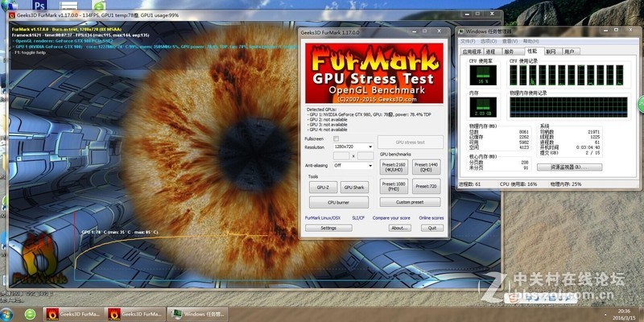Open the second Geeks3D FurMark taskbar button
The image size is (644, 322).
pos(134,314)
